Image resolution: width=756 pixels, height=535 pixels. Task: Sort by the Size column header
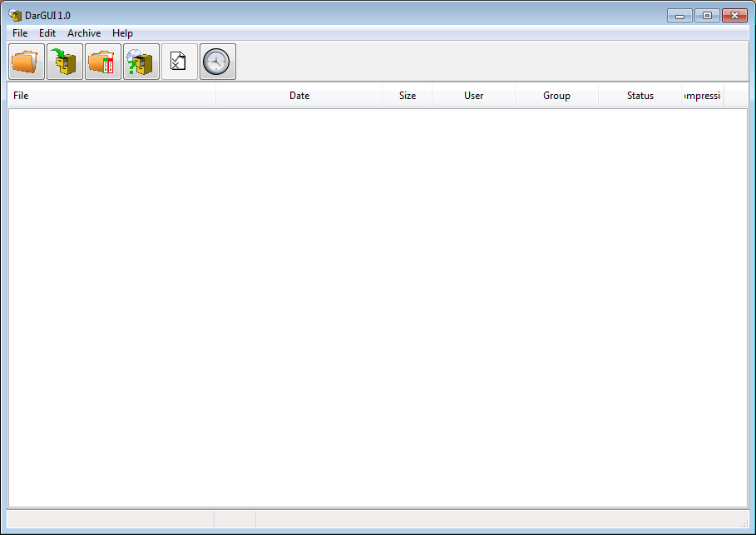[408, 96]
